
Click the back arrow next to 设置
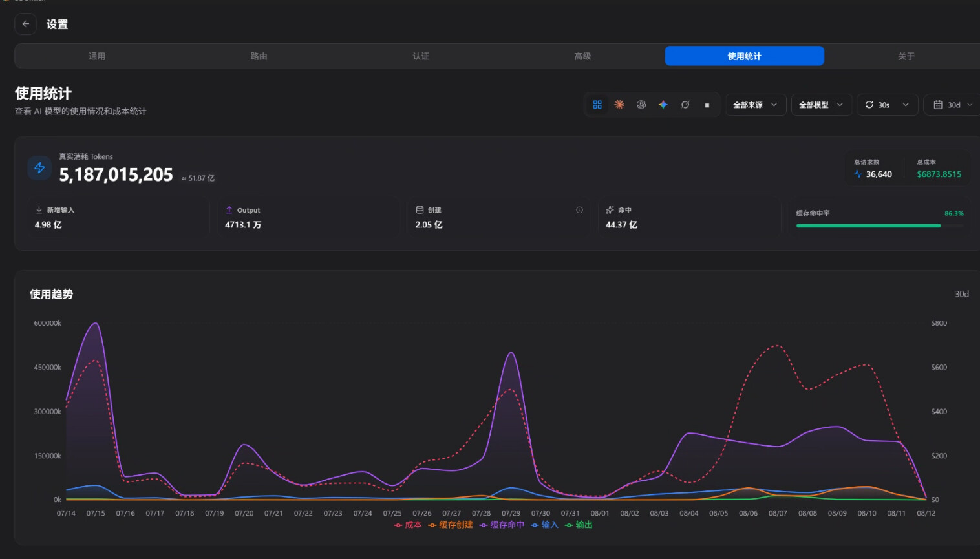coord(25,24)
